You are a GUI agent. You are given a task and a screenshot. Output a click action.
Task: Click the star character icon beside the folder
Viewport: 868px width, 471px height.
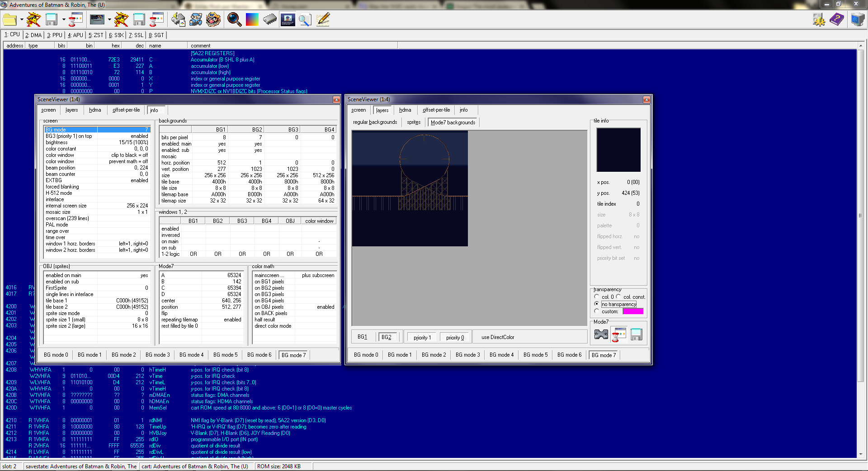point(33,19)
